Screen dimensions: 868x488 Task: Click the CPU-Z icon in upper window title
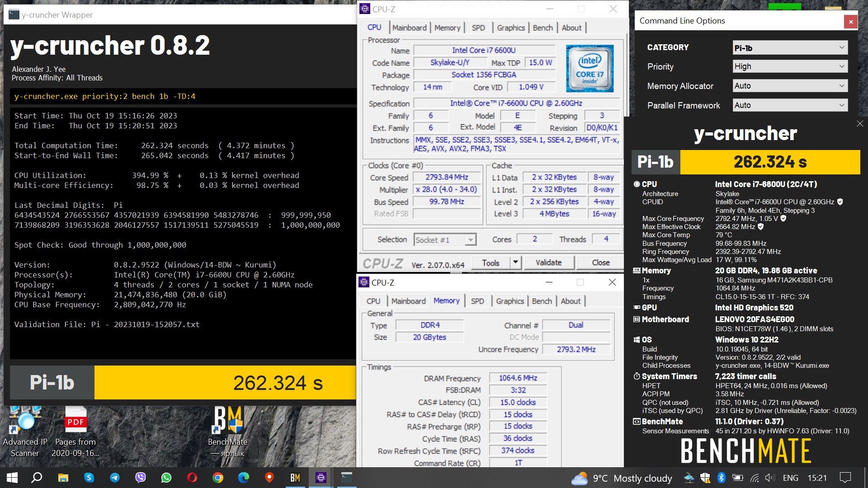(x=364, y=9)
